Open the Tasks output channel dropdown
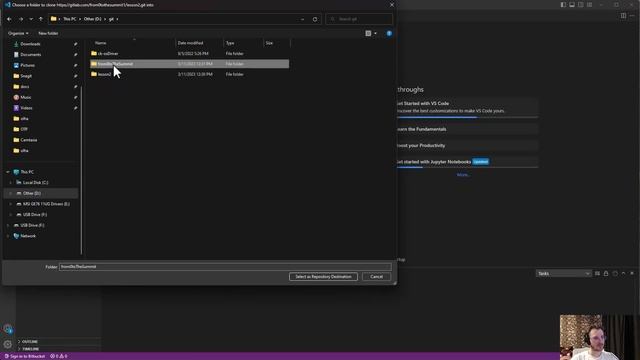This screenshot has height=360, width=640. click(x=563, y=273)
